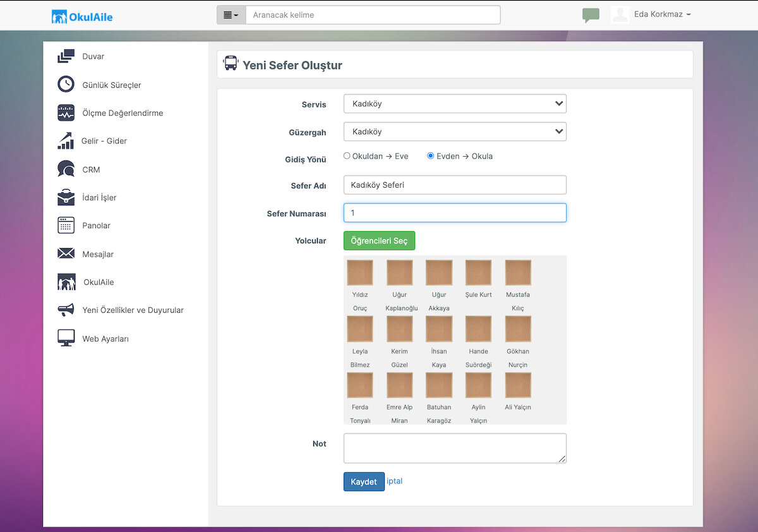Select student Gökhan Nurçin thumbnail

pos(518,329)
